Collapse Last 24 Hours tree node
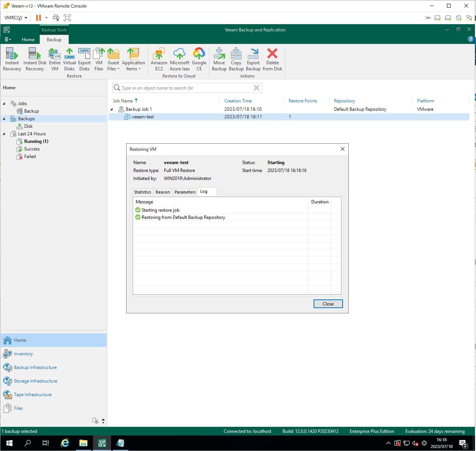The height and width of the screenshot is (451, 476). pos(4,134)
